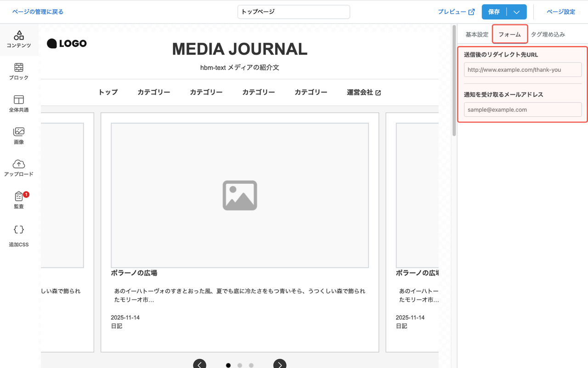Click the LOGO image in header
588x368 pixels.
[67, 43]
